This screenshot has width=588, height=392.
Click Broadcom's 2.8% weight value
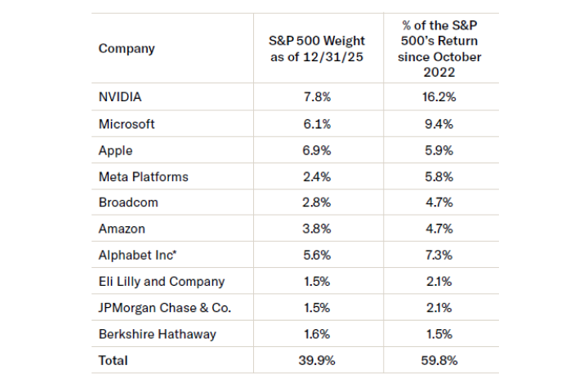[x=317, y=203]
